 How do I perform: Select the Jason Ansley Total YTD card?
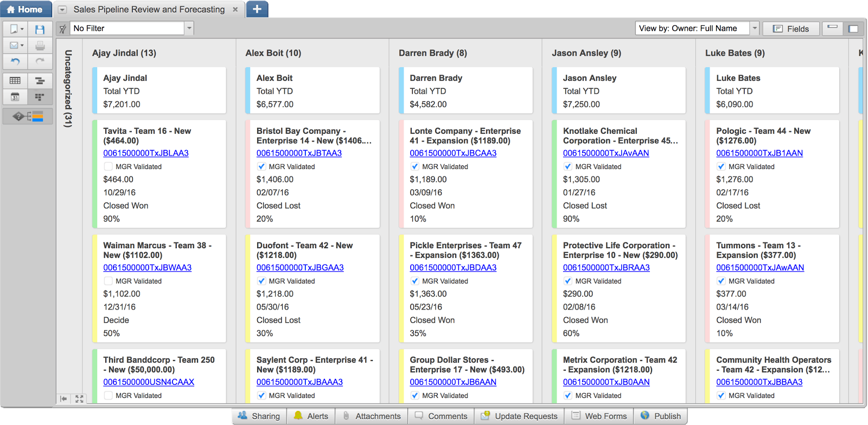(618, 91)
